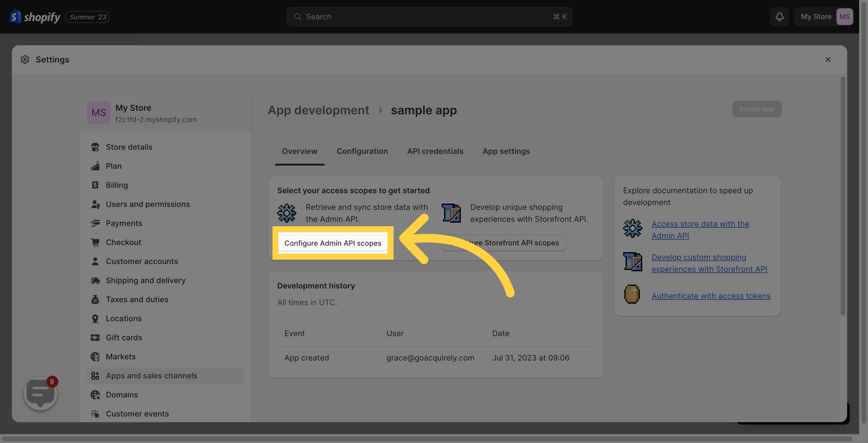Screen dimensions: 868x443
Task: Click the Markets globe icon
Action: 95,356
